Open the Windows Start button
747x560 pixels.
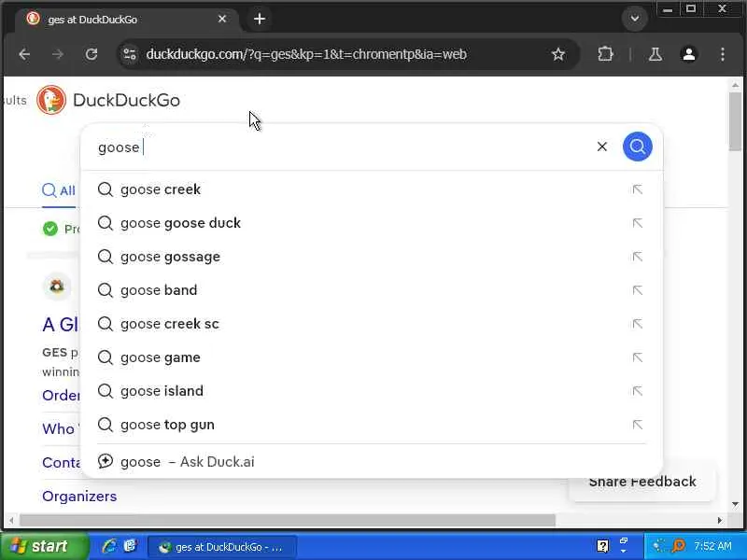click(44, 546)
